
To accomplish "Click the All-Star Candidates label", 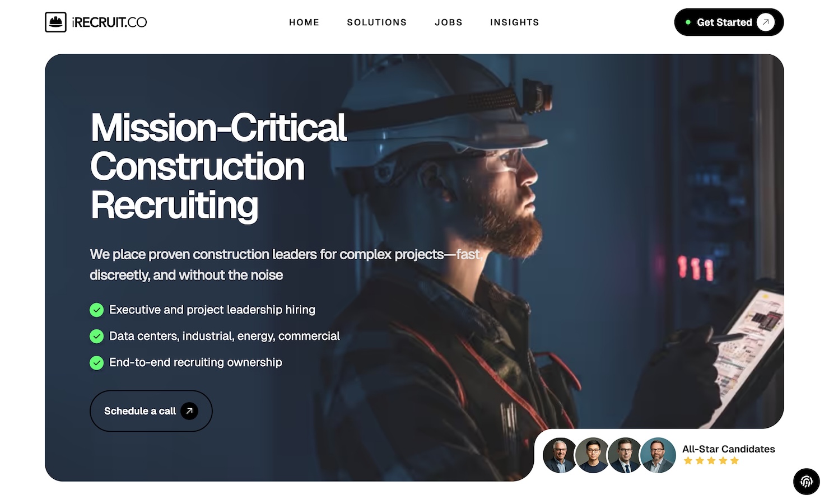I will (729, 449).
